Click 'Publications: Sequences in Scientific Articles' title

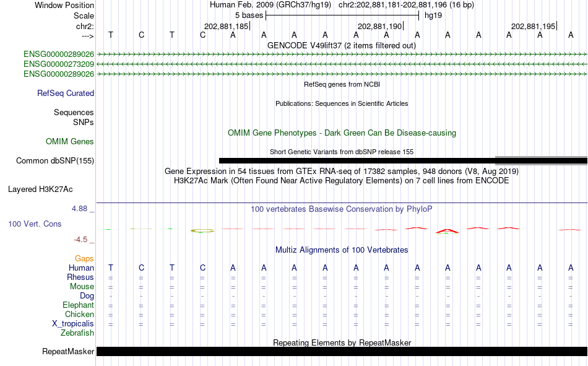point(342,103)
